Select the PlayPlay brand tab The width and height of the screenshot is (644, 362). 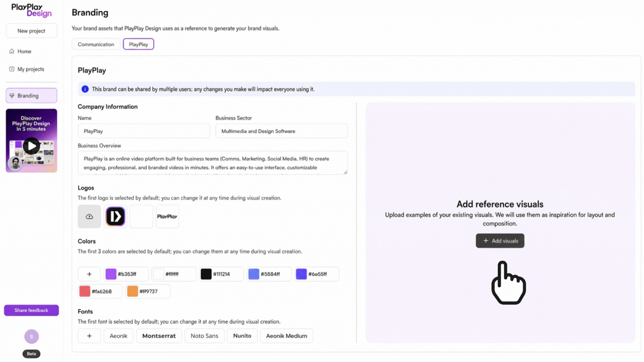[139, 44]
